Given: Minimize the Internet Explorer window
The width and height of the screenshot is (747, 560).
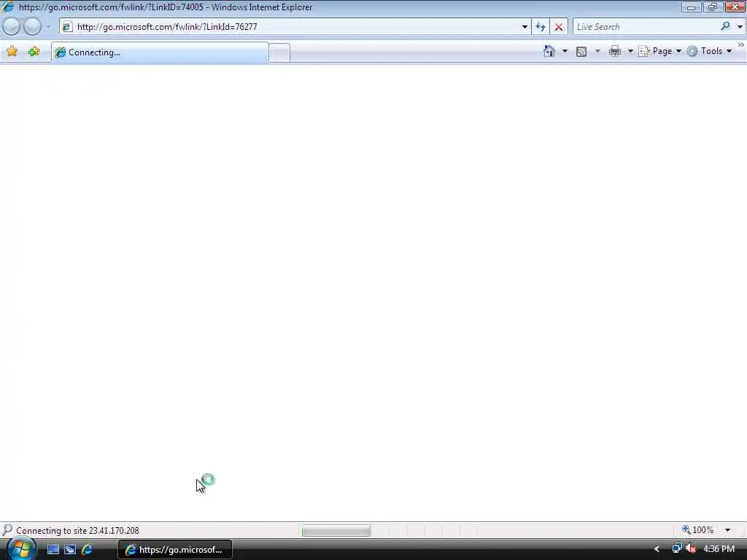Looking at the screenshot, I should click(x=692, y=7).
